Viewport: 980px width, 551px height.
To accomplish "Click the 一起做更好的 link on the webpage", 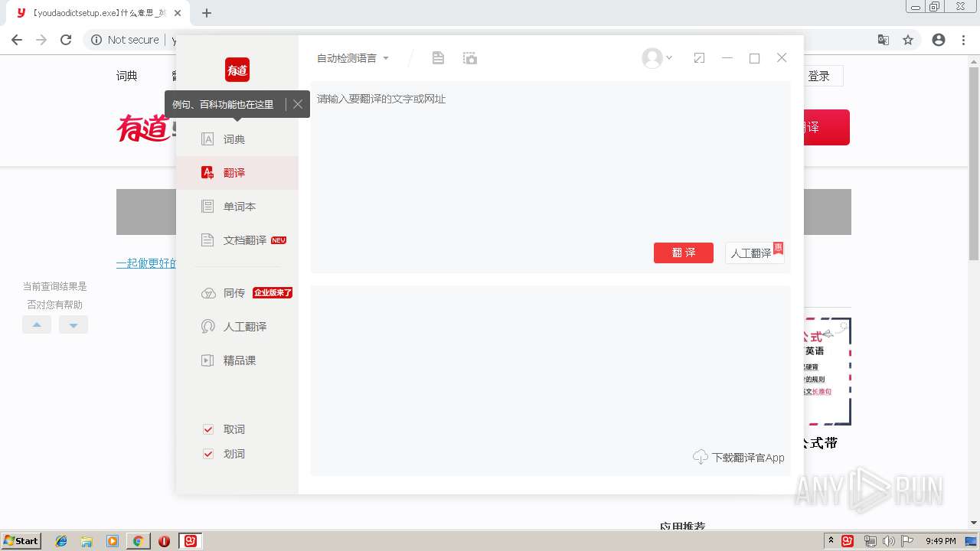I will [146, 263].
